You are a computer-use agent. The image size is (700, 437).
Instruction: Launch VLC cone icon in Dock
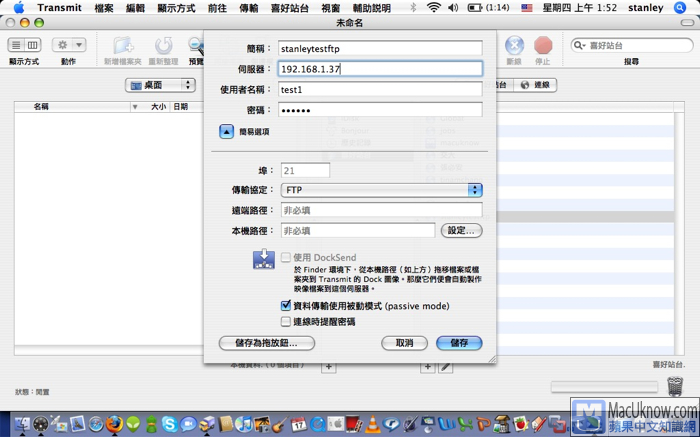coord(372,423)
